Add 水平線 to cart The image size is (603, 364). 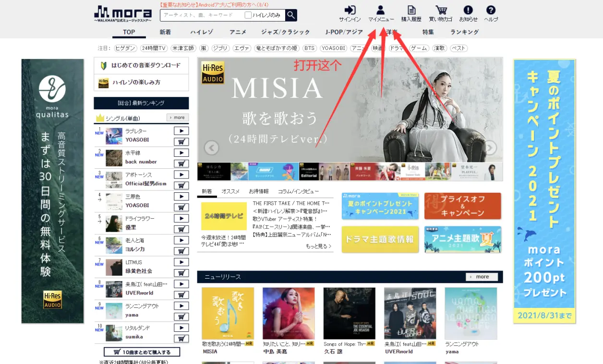tap(181, 164)
